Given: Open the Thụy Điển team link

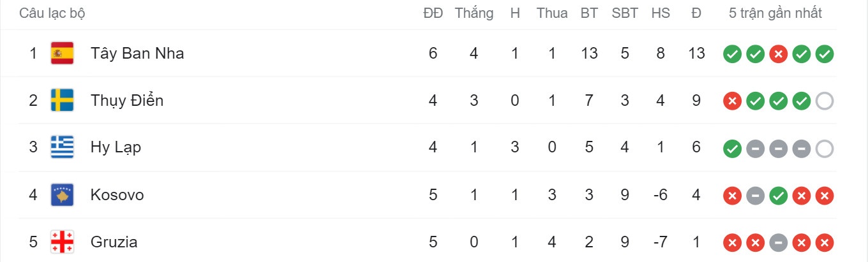Looking at the screenshot, I should coord(127,100).
